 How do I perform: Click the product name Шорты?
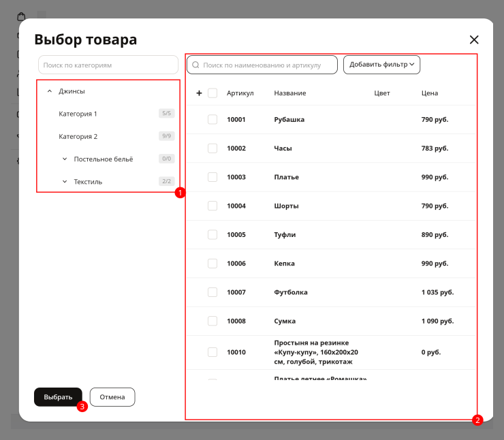tap(286, 206)
